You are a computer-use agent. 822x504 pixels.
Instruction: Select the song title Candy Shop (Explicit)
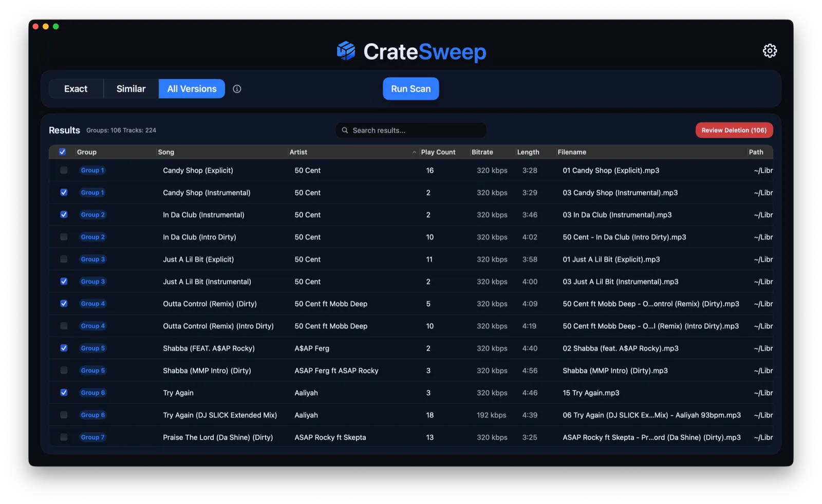tap(198, 171)
